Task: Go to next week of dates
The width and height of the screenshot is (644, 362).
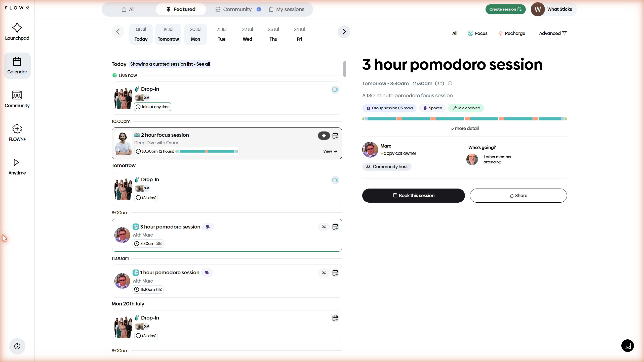Action: click(x=344, y=32)
